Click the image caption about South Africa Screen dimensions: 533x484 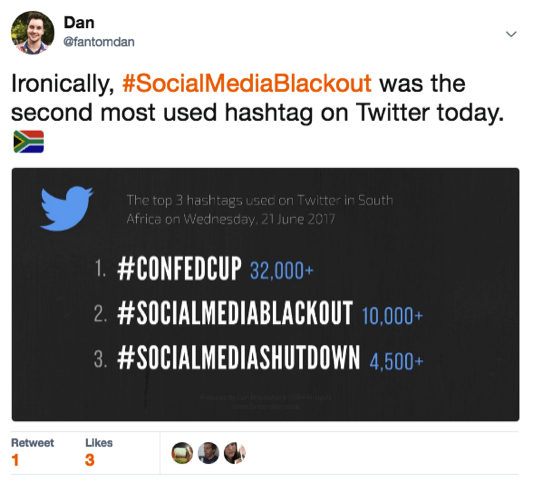pyautogui.click(x=260, y=209)
